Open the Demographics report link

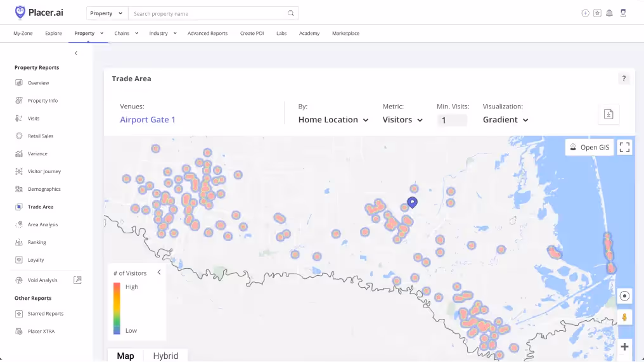coord(44,189)
